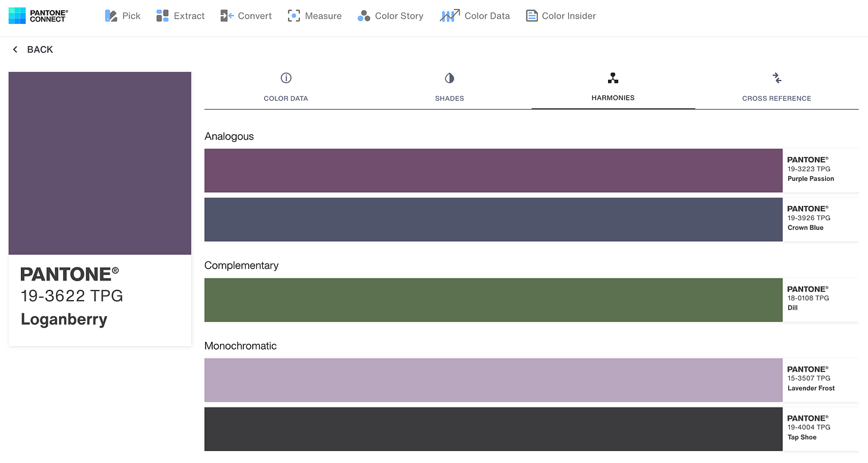Select the Crown Blue color bar

coord(493,220)
